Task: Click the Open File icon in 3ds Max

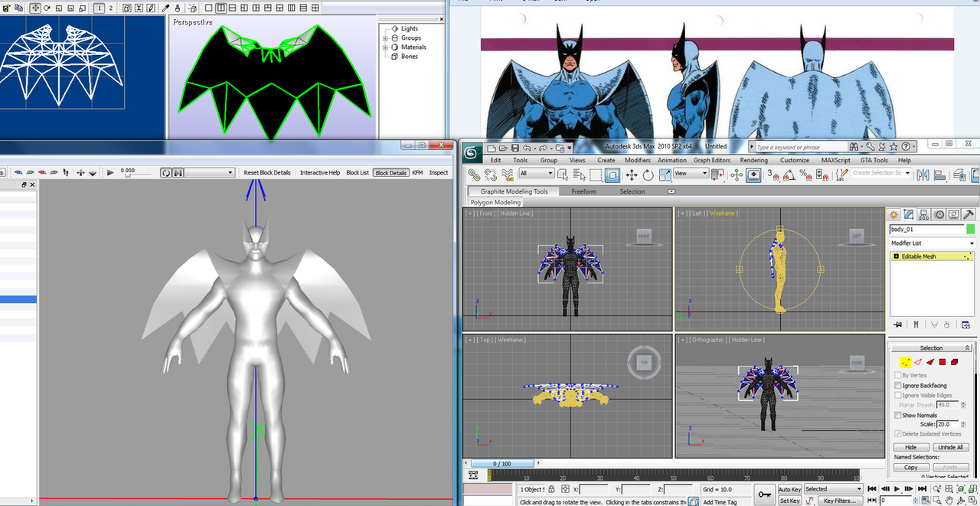Action: 504,147
